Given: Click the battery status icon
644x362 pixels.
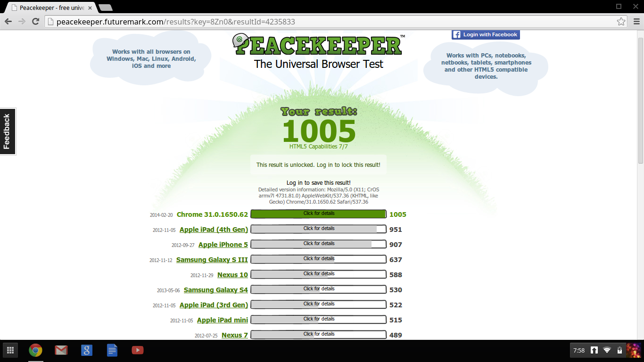Looking at the screenshot, I should 619,350.
